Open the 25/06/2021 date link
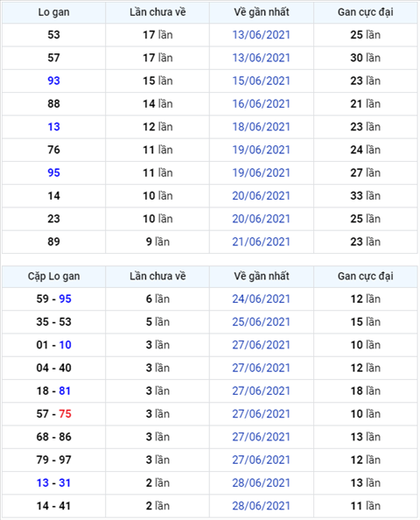 click(x=262, y=321)
